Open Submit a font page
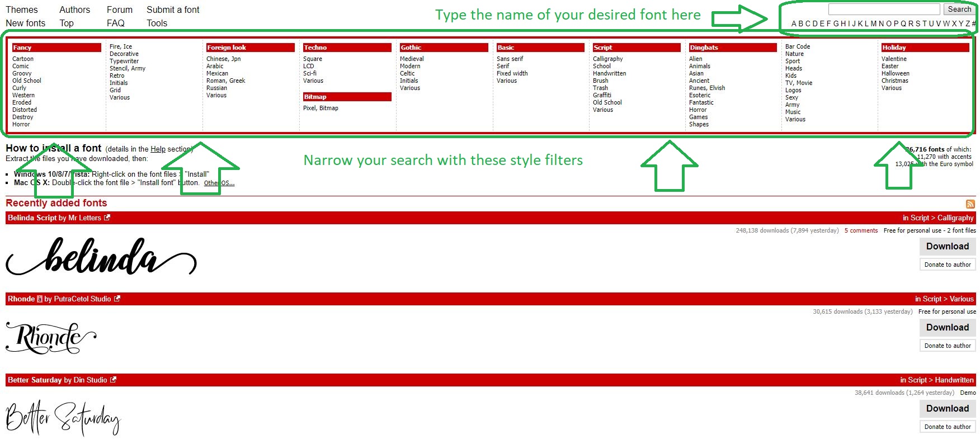980x439 pixels. click(173, 10)
